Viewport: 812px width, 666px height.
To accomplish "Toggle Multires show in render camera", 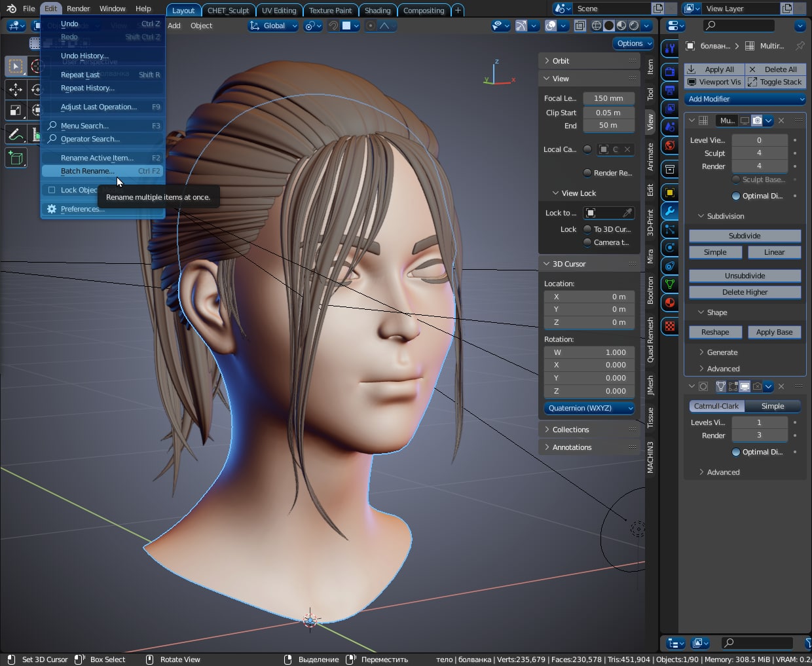I will [x=757, y=120].
